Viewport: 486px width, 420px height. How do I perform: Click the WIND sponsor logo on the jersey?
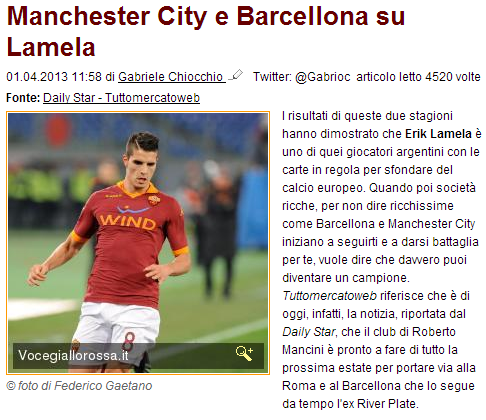coord(128,221)
